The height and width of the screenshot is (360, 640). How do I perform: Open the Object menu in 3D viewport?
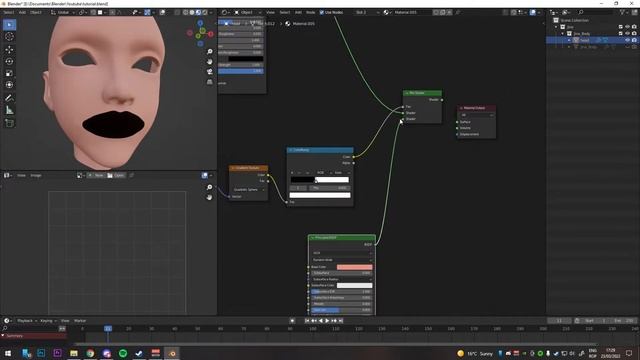(36, 13)
